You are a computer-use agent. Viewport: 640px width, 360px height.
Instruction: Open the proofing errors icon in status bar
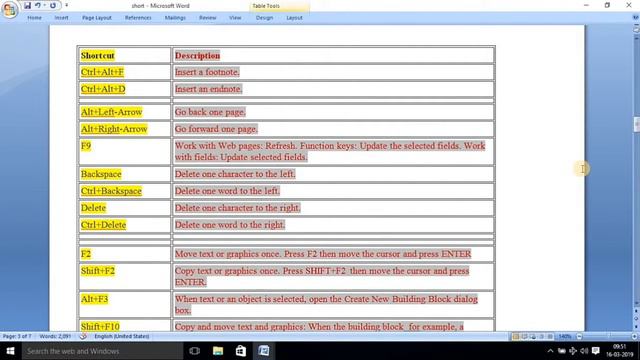(x=83, y=336)
